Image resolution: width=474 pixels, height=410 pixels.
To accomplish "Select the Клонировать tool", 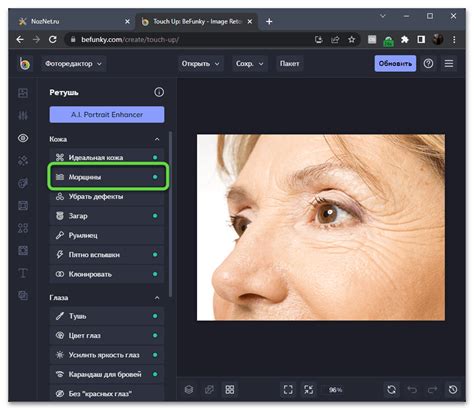I will pos(107,274).
